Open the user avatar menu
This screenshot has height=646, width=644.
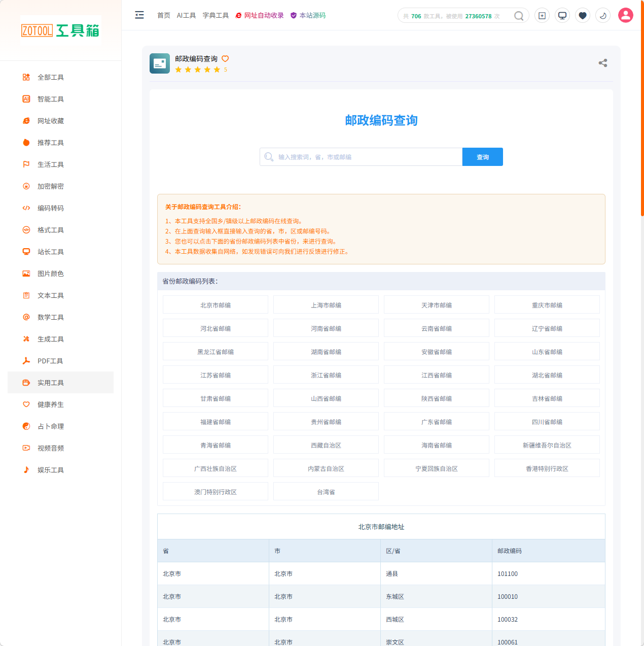click(625, 15)
